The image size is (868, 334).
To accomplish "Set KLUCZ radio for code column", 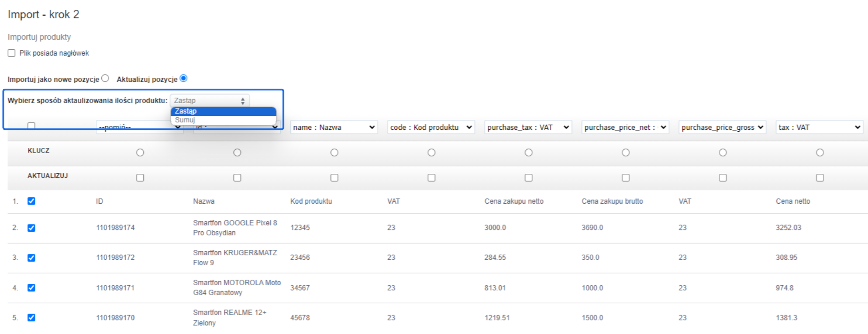I will coord(431,153).
